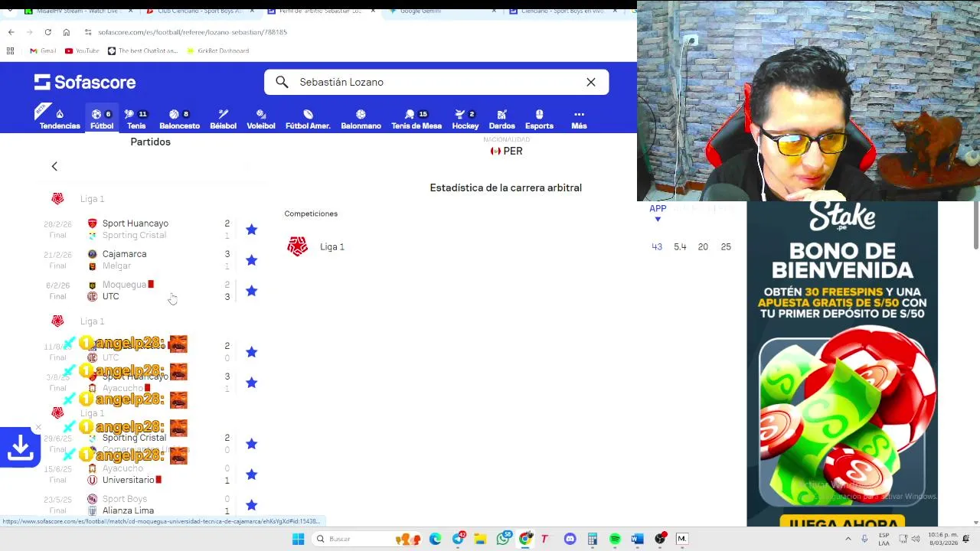Open Spotify from the taskbar

tap(615, 539)
